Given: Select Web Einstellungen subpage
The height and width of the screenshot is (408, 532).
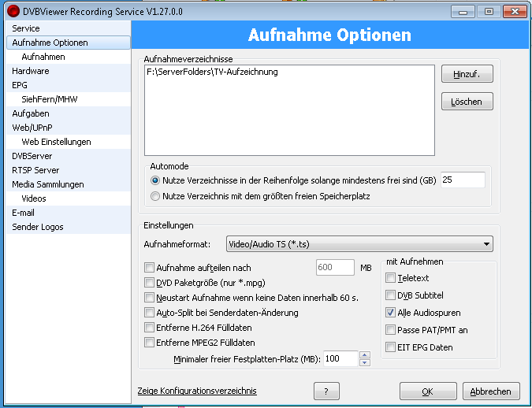Looking at the screenshot, I should (69, 142).
